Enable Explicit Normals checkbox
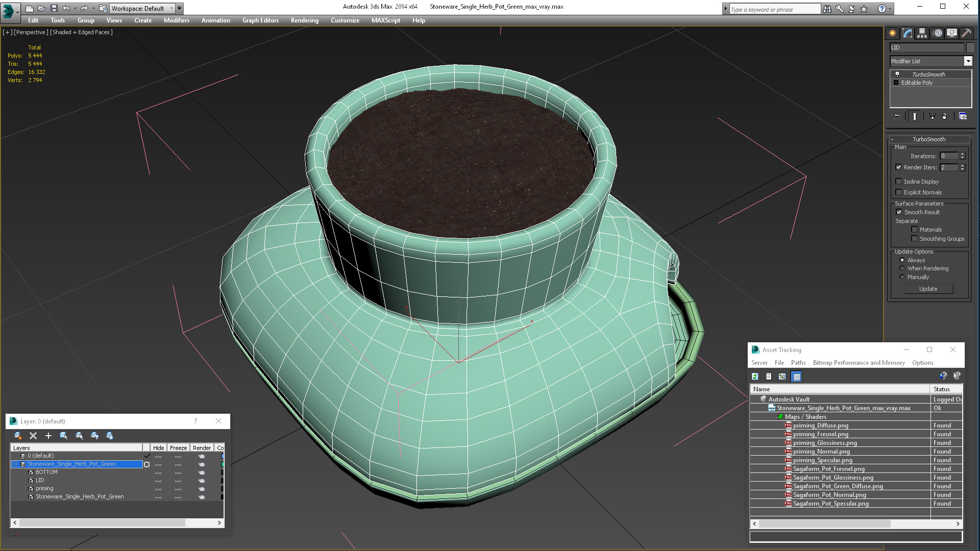Viewport: 980px width, 551px height. tap(898, 192)
